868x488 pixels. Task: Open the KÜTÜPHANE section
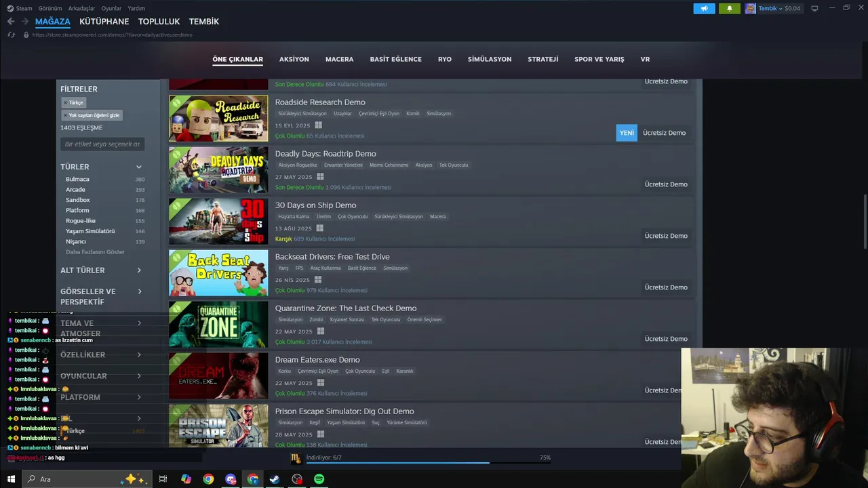point(104,22)
